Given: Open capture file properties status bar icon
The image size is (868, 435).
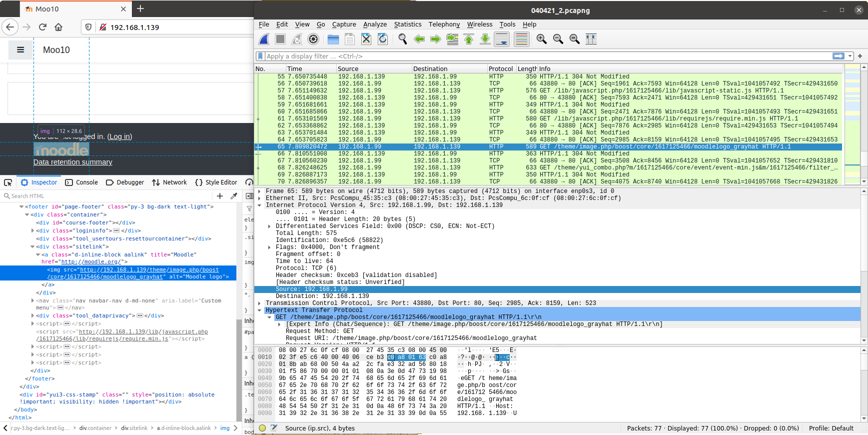Looking at the screenshot, I should pyautogui.click(x=274, y=428).
